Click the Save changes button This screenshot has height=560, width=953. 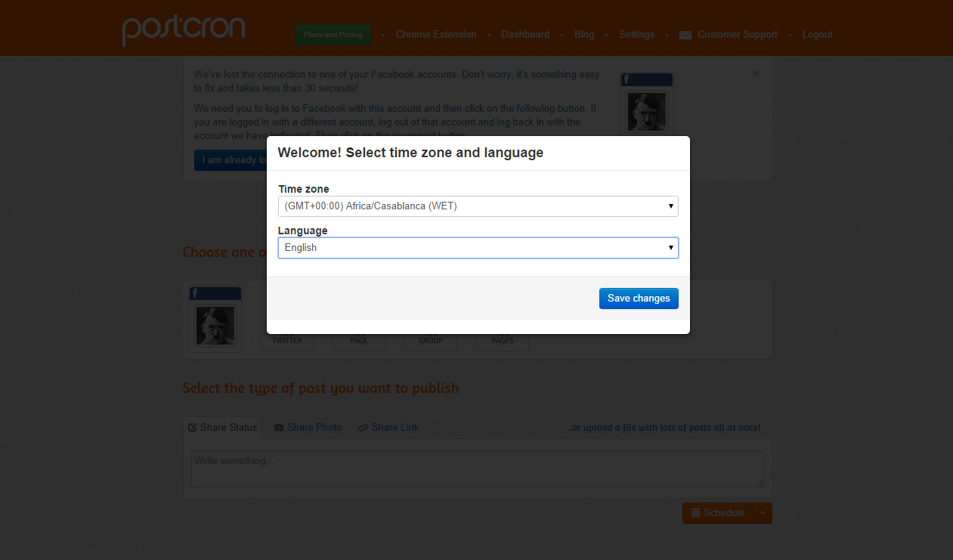[639, 299]
